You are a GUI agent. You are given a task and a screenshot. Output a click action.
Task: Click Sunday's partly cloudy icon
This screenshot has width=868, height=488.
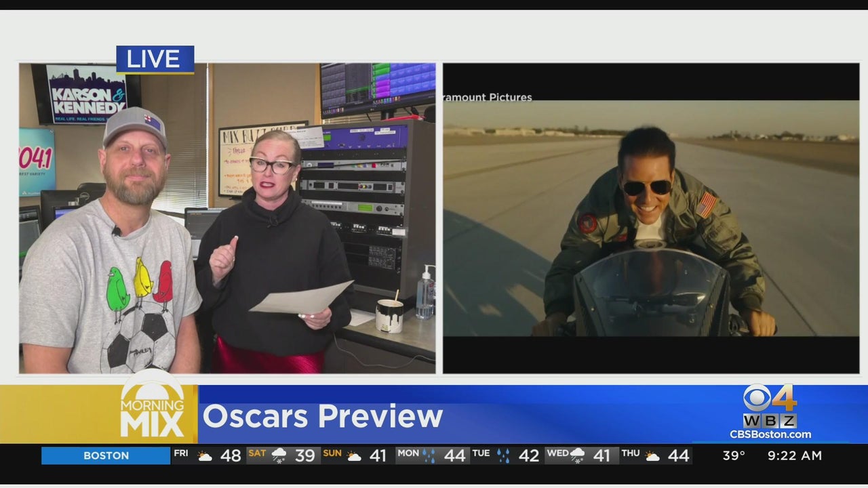tap(354, 455)
